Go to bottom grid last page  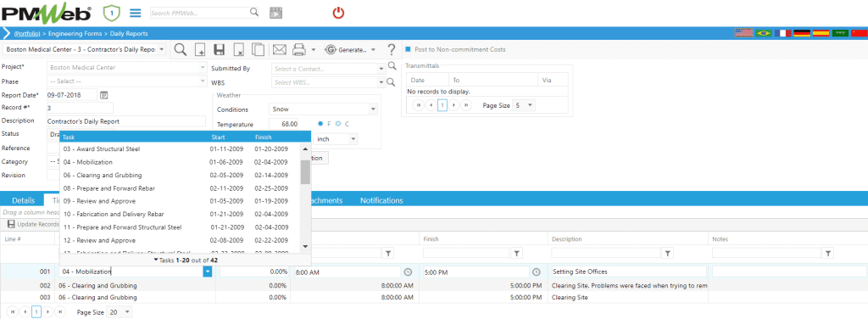pos(60,312)
